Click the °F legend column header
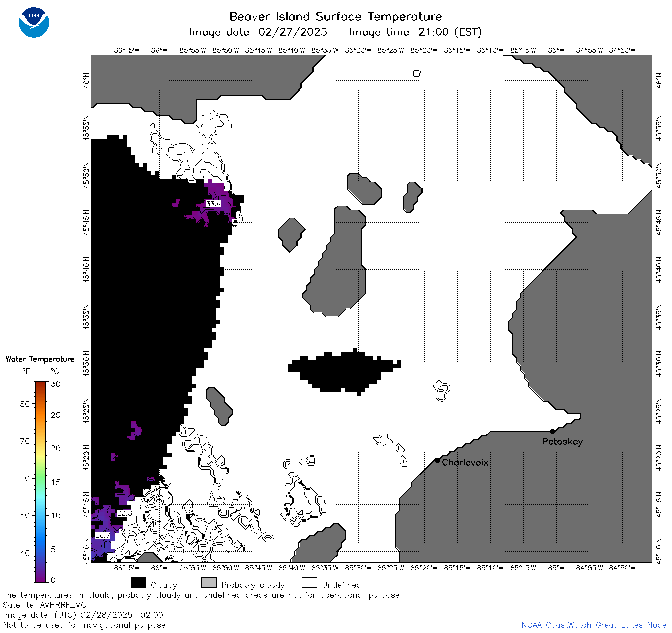Screen dimensions: 672x633 point(26,371)
